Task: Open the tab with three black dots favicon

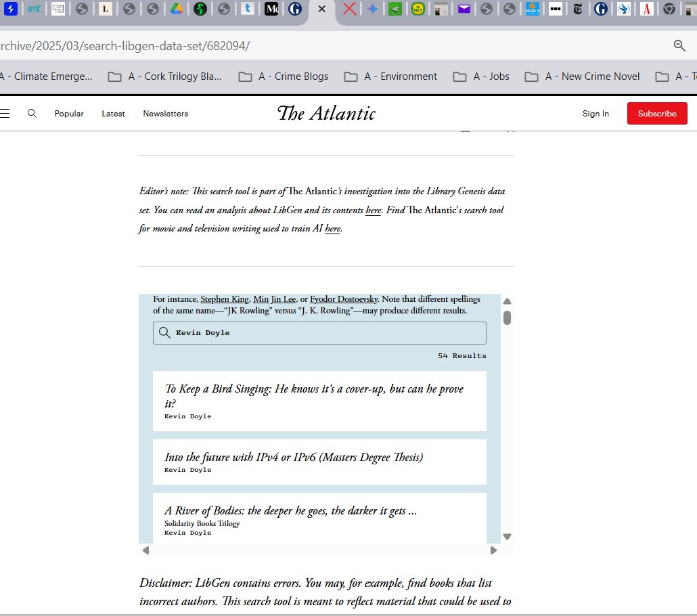Action: [x=555, y=8]
